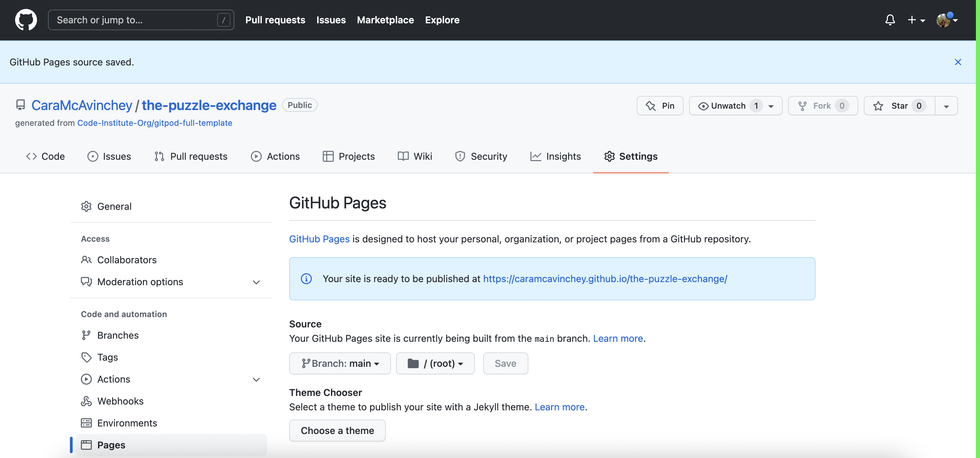This screenshot has height=458, width=980.
Task: Switch to the Code tab
Action: coord(45,156)
